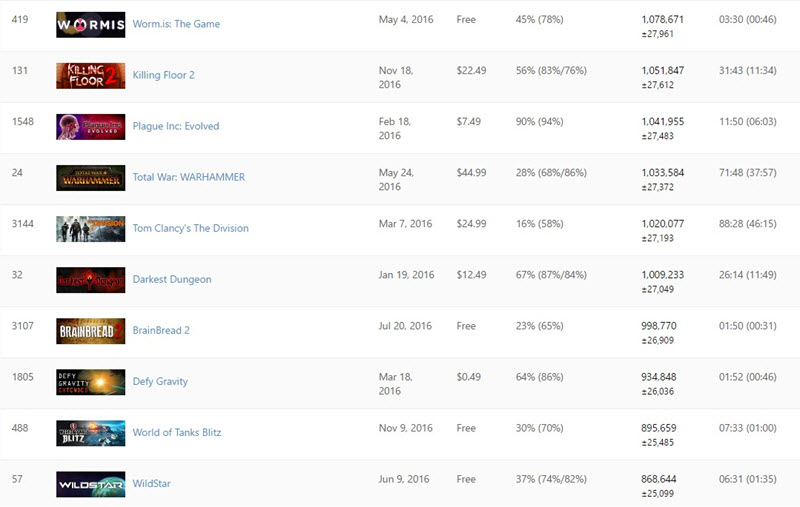Select the Plague Inc Evolved thumbnail
Viewport: 800px width, 507px height.
(91, 126)
